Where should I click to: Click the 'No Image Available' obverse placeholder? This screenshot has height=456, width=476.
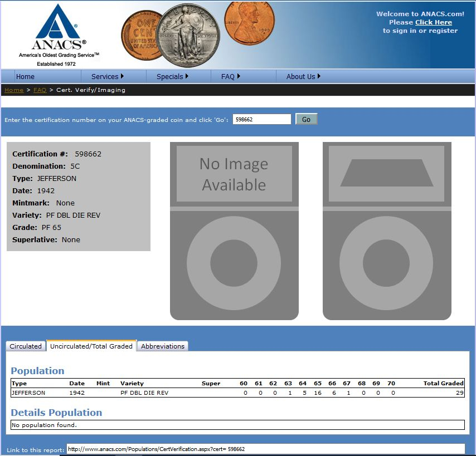(x=234, y=231)
